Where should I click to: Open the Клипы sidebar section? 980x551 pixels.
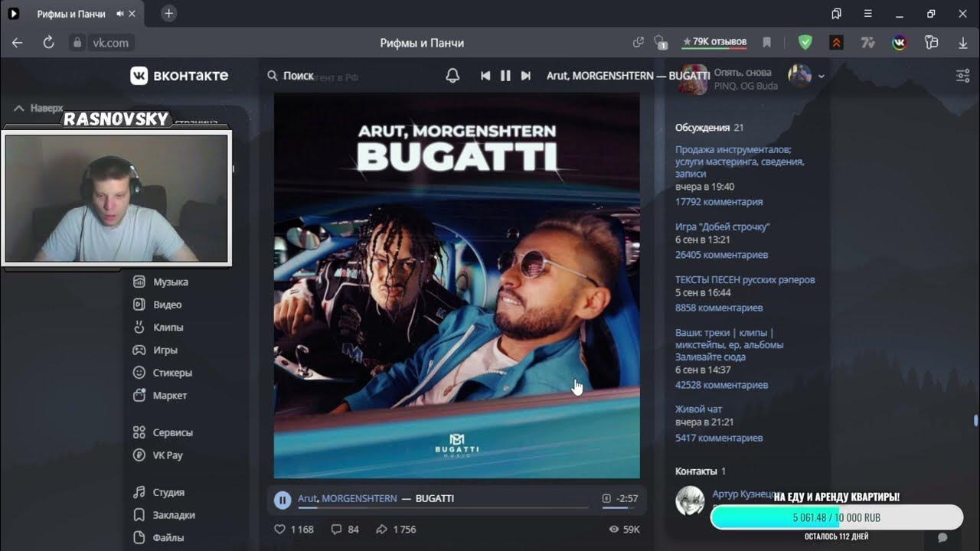[158, 328]
